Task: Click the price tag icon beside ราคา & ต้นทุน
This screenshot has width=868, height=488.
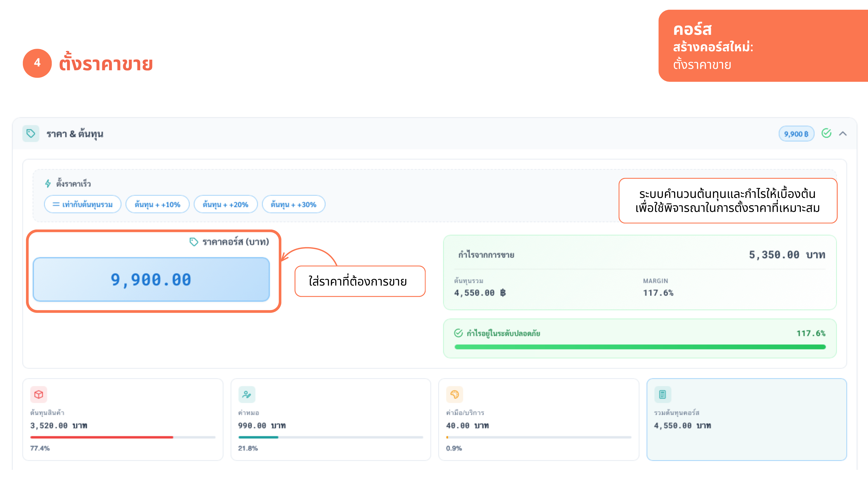Action: point(31,134)
